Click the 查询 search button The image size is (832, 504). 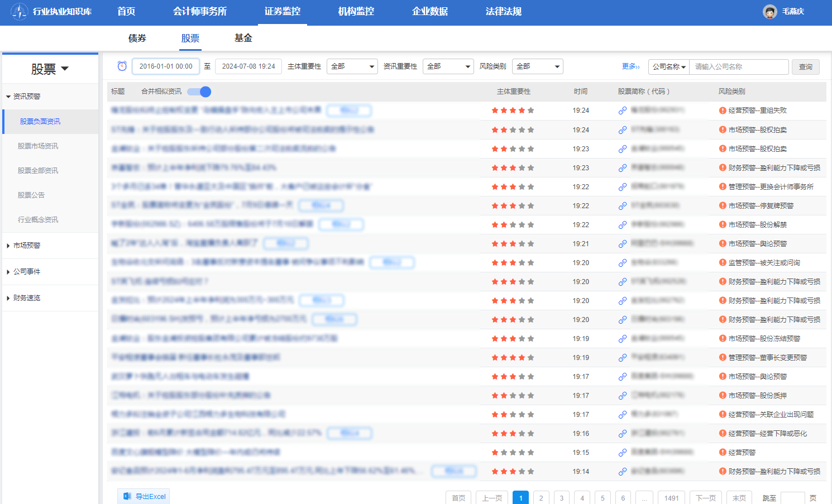[x=805, y=67]
